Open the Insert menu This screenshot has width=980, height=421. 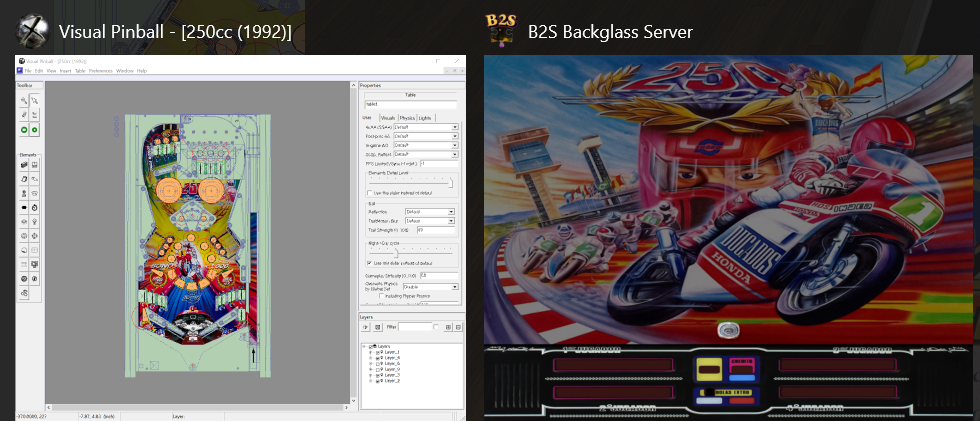pyautogui.click(x=65, y=71)
